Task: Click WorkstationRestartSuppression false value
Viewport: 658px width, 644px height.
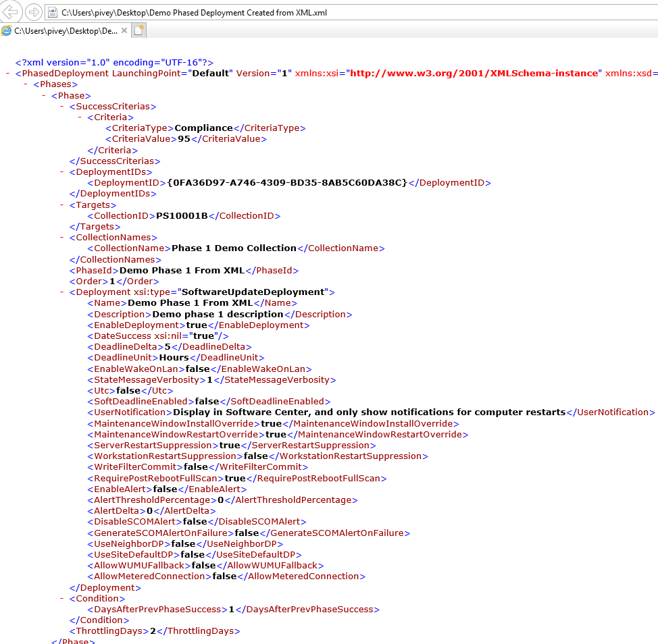Action: tap(256, 456)
